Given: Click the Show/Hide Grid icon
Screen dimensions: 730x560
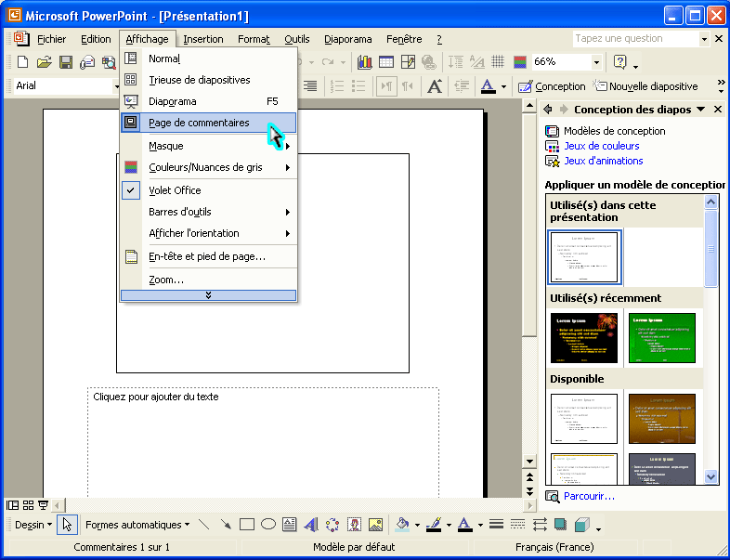Looking at the screenshot, I should (498, 62).
